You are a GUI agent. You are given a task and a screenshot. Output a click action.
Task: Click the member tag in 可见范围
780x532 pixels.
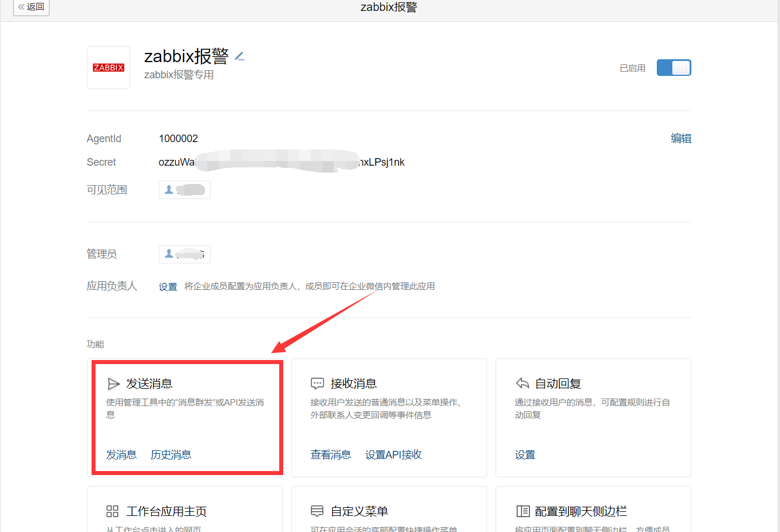185,190
